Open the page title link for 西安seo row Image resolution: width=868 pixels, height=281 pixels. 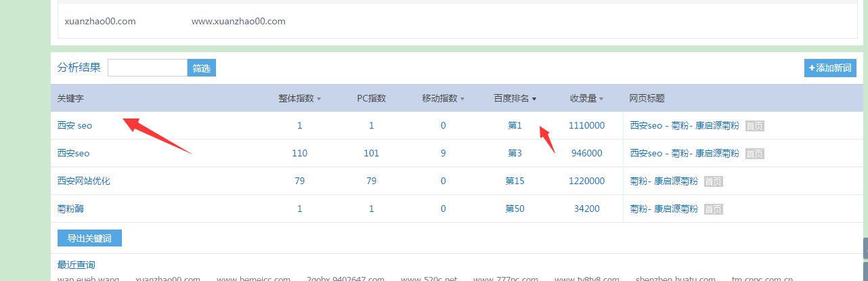pos(684,154)
